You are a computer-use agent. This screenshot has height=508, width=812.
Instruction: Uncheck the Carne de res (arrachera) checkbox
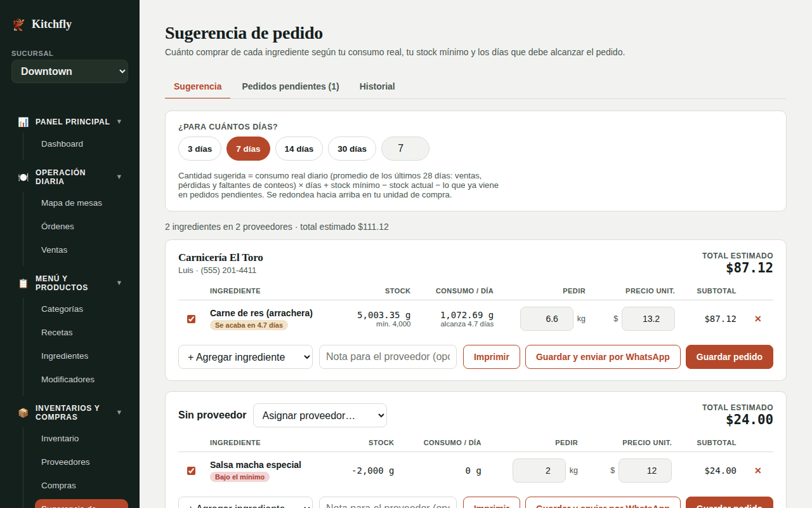tap(192, 319)
